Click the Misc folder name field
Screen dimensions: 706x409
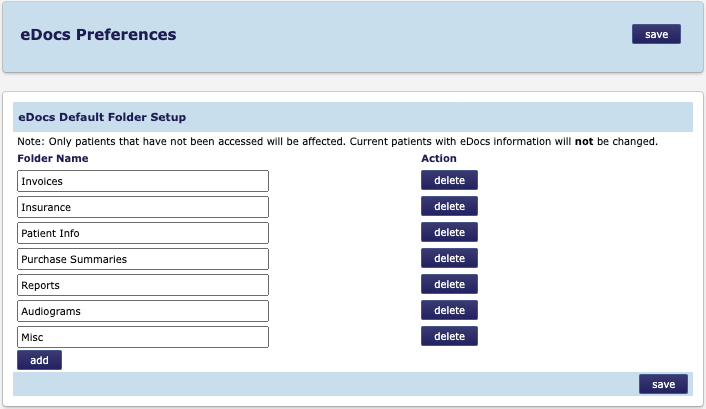pyautogui.click(x=143, y=337)
